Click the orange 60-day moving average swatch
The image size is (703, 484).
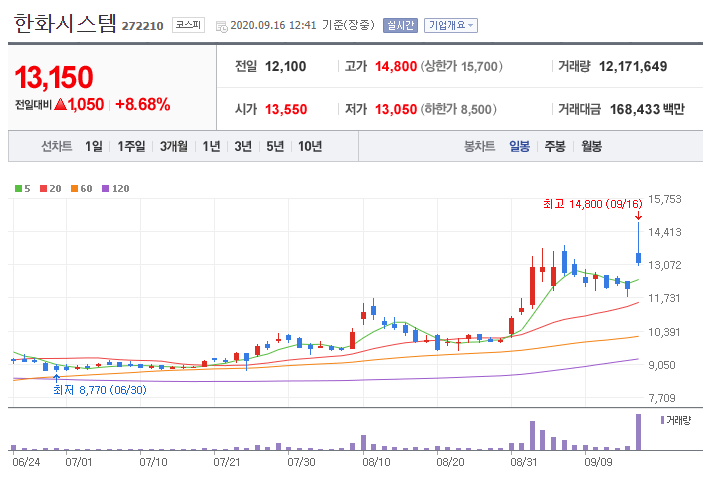74,189
